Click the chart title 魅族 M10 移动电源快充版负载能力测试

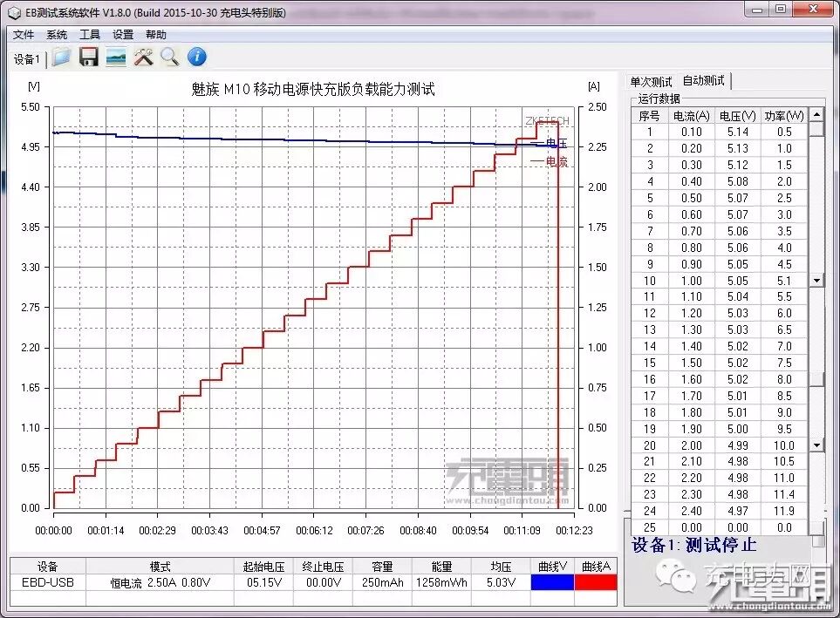(313, 89)
